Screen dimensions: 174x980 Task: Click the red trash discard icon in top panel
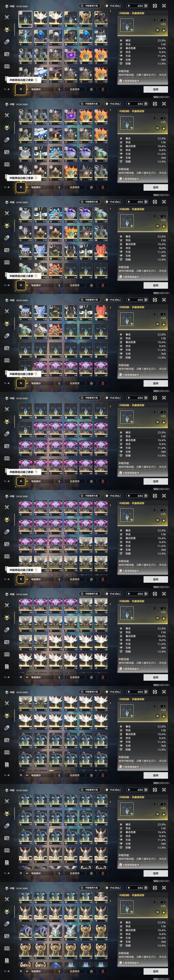click(103, 89)
